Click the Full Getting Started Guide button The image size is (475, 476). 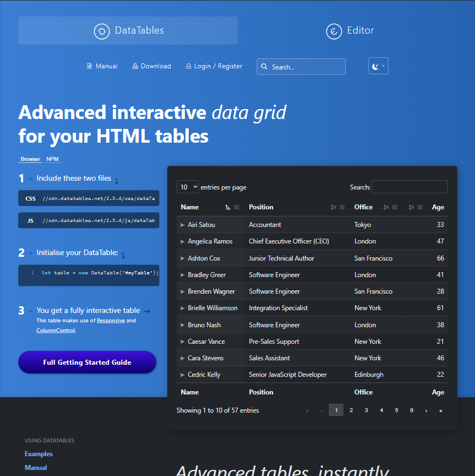click(87, 361)
